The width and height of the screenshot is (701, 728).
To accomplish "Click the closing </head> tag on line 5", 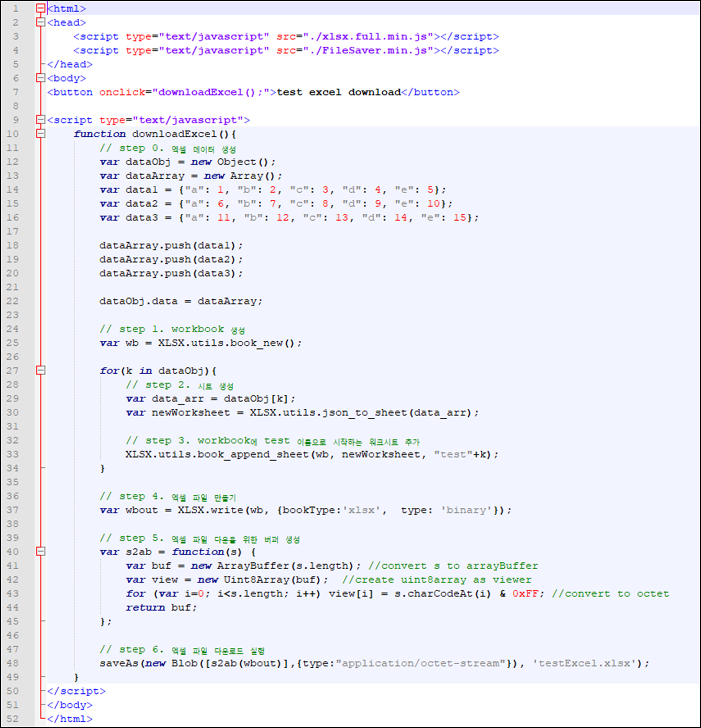I will coord(70,64).
